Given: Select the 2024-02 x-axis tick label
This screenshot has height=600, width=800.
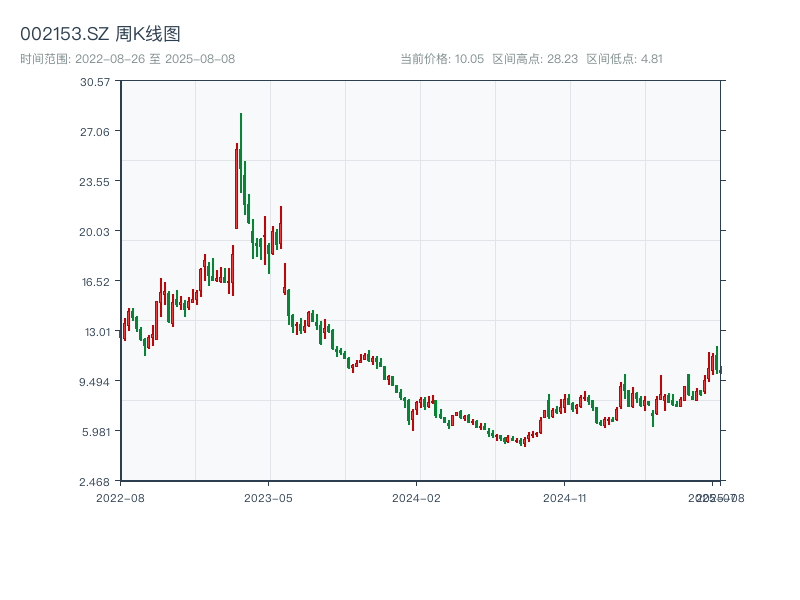Looking at the screenshot, I should click(x=418, y=497).
